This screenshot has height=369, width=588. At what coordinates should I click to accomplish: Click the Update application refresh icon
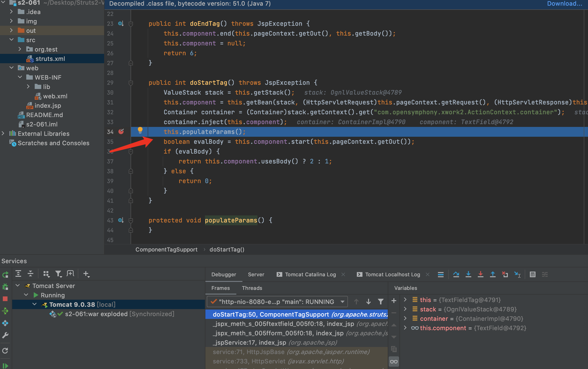tap(5, 351)
